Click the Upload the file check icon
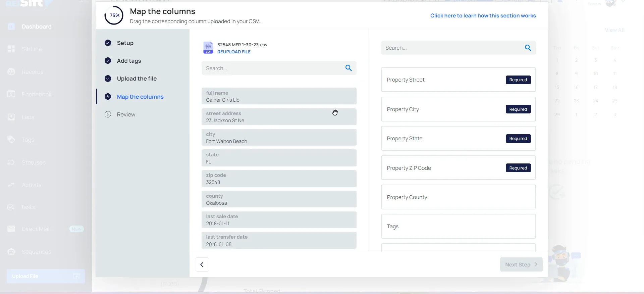644x294 pixels. tap(108, 79)
